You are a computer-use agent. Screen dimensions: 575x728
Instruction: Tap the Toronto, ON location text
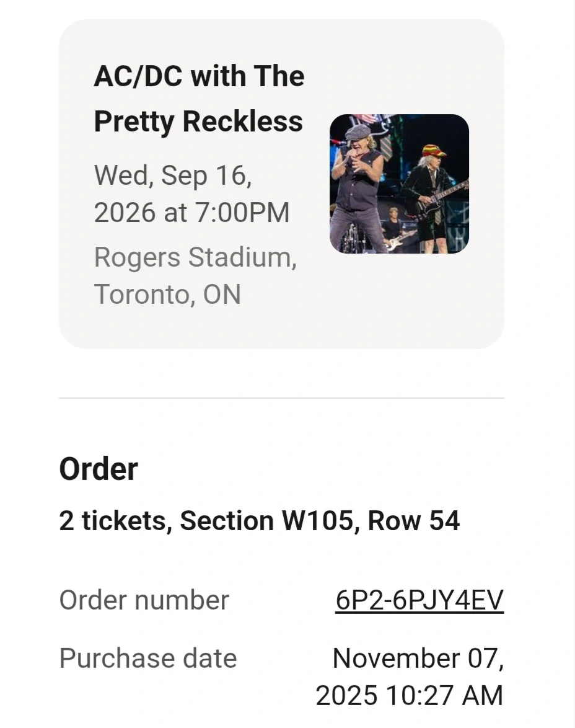click(x=167, y=294)
